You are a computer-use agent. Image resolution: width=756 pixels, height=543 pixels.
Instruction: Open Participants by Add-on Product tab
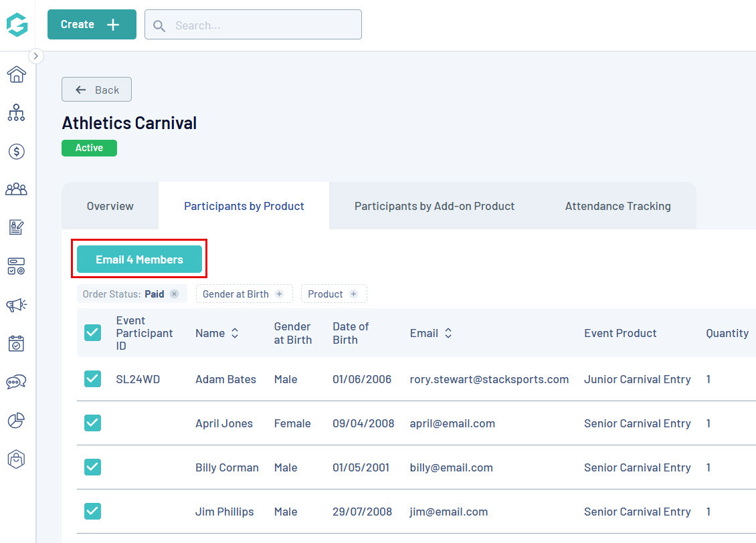[x=434, y=206]
